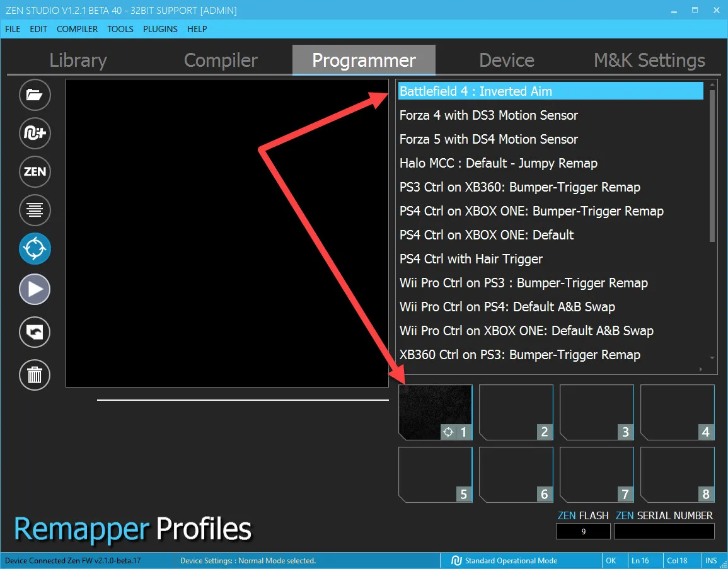Open the PLUGINS menu
The image size is (728, 569).
160,29
